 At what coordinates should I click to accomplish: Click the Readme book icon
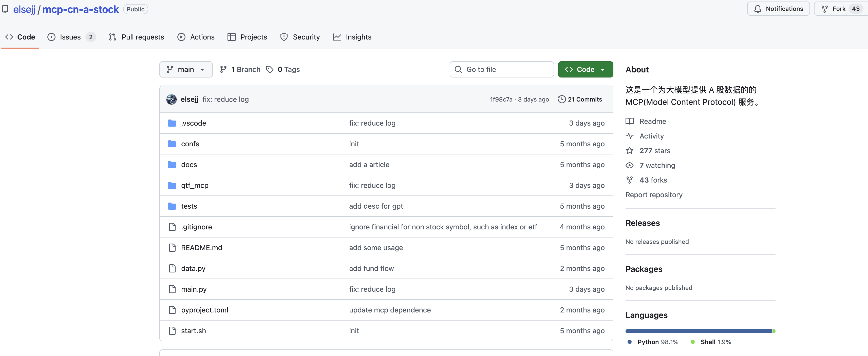(629, 121)
